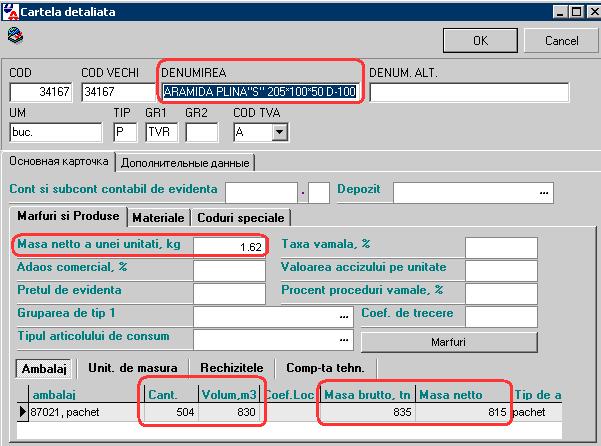Click the Procent proceduri vamale, % field
Viewport: 601px width, 446px height.
(501, 294)
